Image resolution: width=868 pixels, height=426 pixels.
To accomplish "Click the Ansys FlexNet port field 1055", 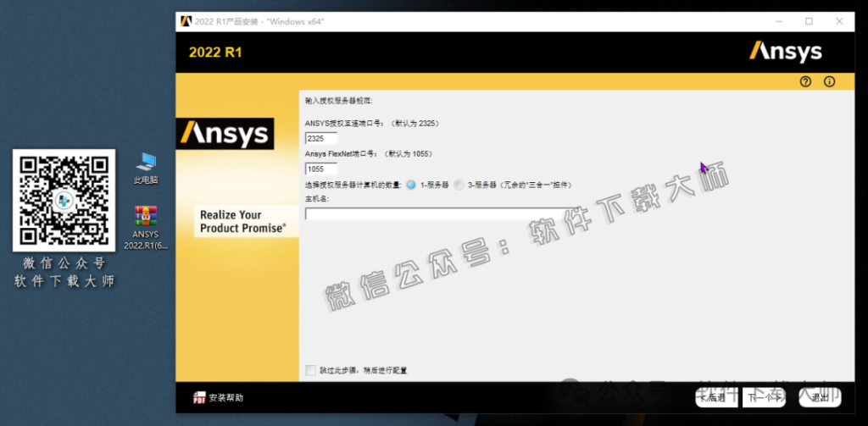I will [321, 169].
